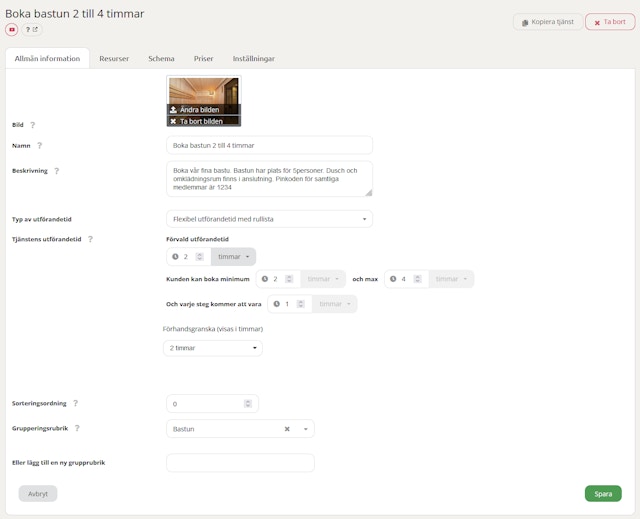Click the Förvald utförandetid value field
The image size is (640, 519).
point(185,257)
